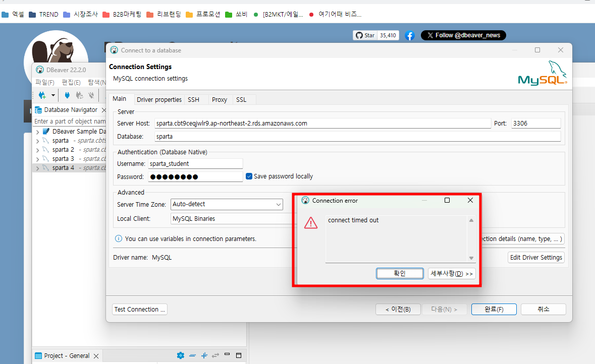Expand the sparta 4 connection node
This screenshot has height=364, width=595.
(x=37, y=168)
